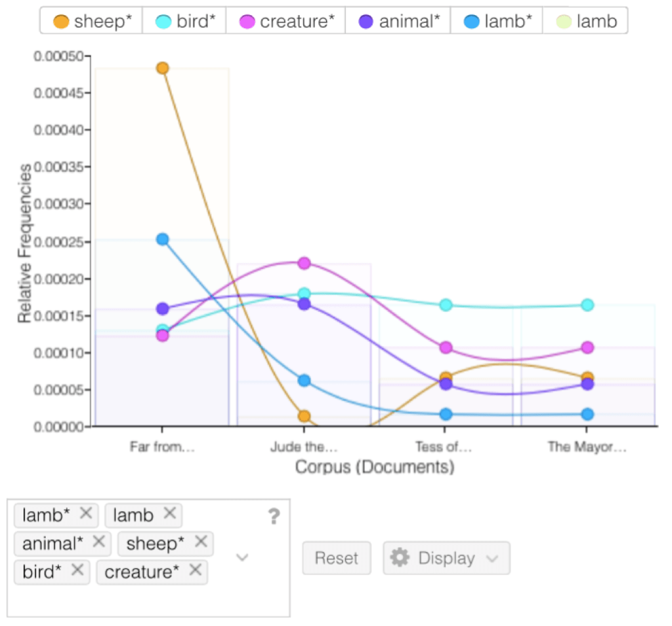Remove the creature* term tag
The height and width of the screenshot is (626, 672).
coord(195,572)
